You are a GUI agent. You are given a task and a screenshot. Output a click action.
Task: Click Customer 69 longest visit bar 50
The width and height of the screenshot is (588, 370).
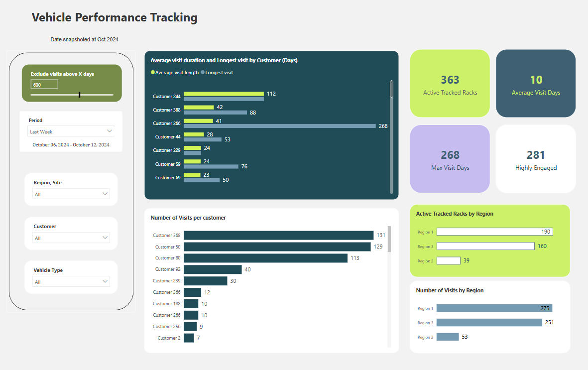coord(202,180)
